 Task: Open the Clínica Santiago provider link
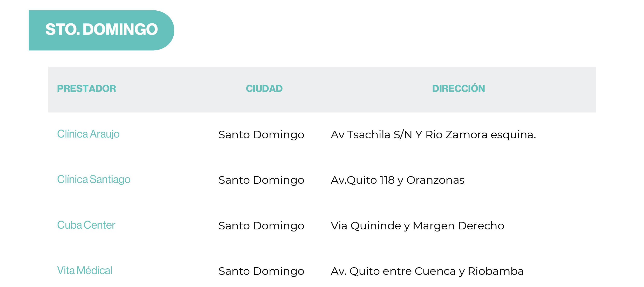click(94, 180)
